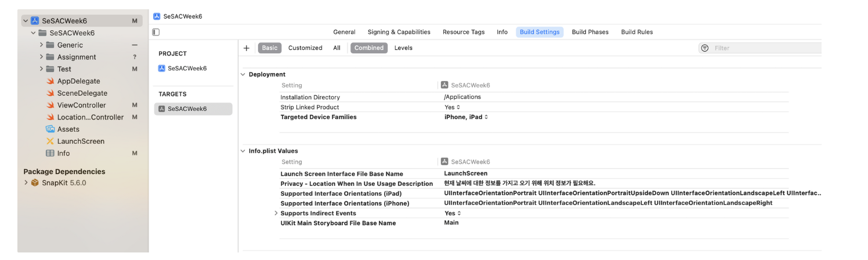Open the General tab
868x260 pixels.
344,32
